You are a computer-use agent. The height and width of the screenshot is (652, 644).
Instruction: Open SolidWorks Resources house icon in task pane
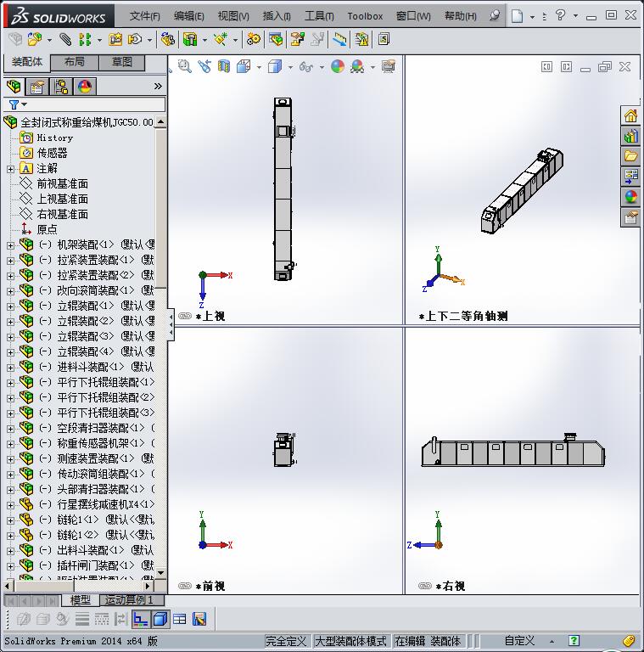click(630, 116)
